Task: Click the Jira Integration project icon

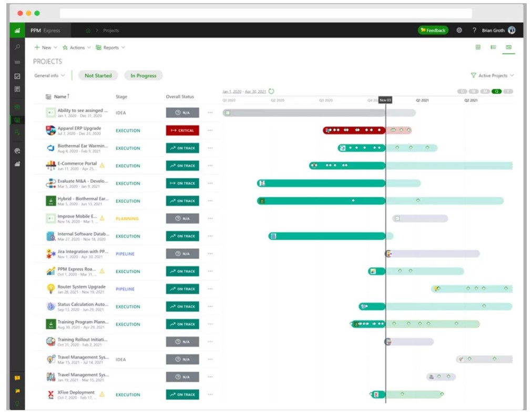Action: (x=51, y=254)
